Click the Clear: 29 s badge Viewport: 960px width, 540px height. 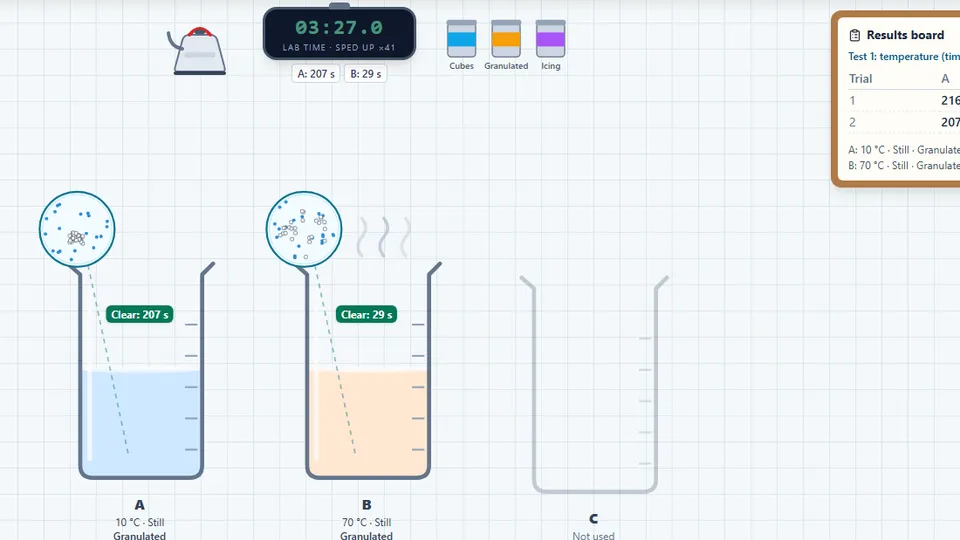click(366, 315)
